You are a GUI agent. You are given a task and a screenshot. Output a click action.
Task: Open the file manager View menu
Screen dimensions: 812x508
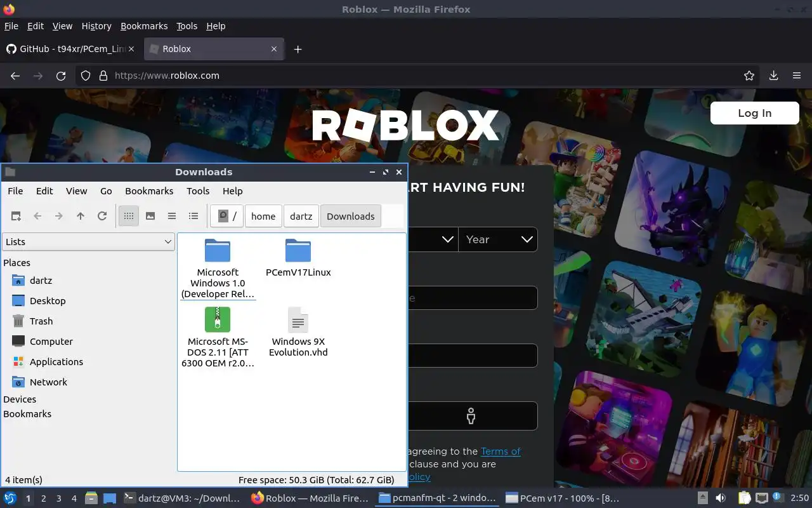(76, 190)
